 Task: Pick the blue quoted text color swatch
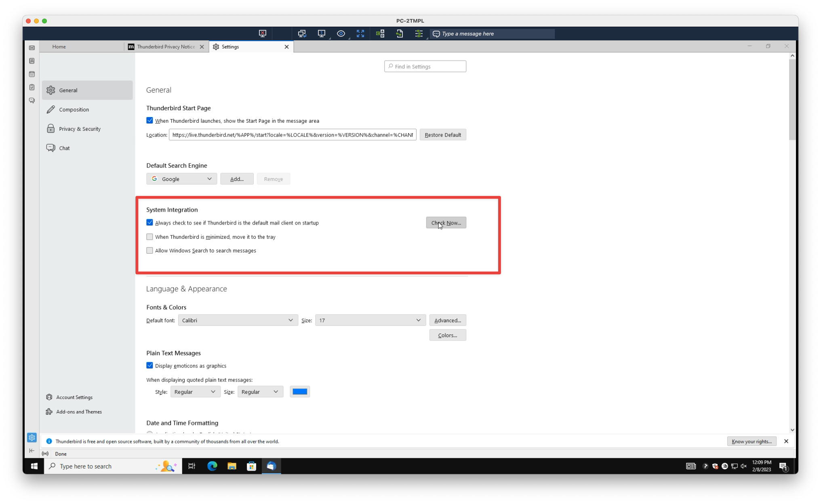coord(300,392)
